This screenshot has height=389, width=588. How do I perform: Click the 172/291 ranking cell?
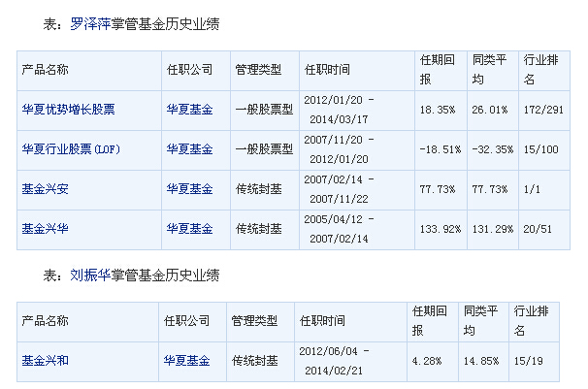pyautogui.click(x=541, y=110)
